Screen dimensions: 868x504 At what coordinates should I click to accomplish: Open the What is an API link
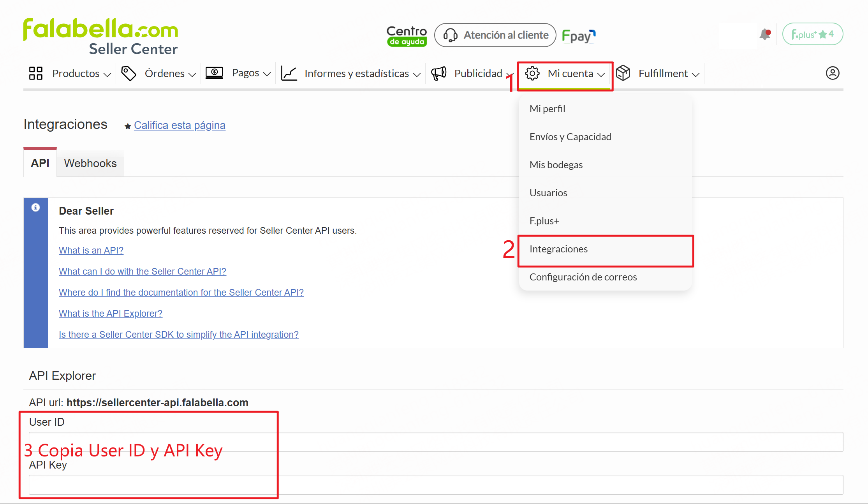point(91,250)
